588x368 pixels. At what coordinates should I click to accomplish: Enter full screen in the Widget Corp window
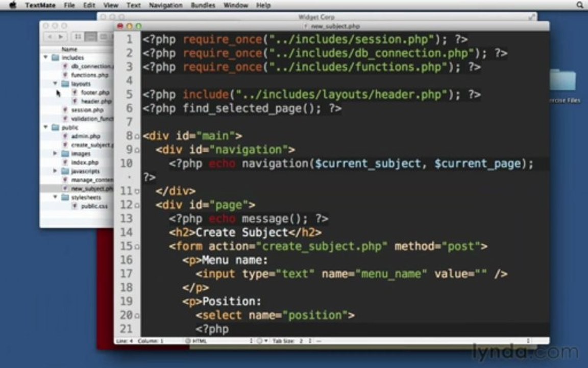[x=531, y=17]
